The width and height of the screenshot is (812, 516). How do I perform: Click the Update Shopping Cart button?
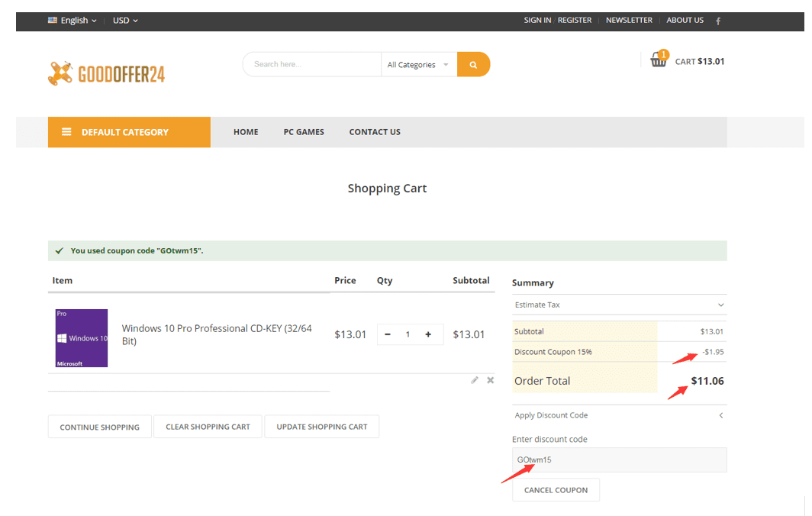(321, 427)
